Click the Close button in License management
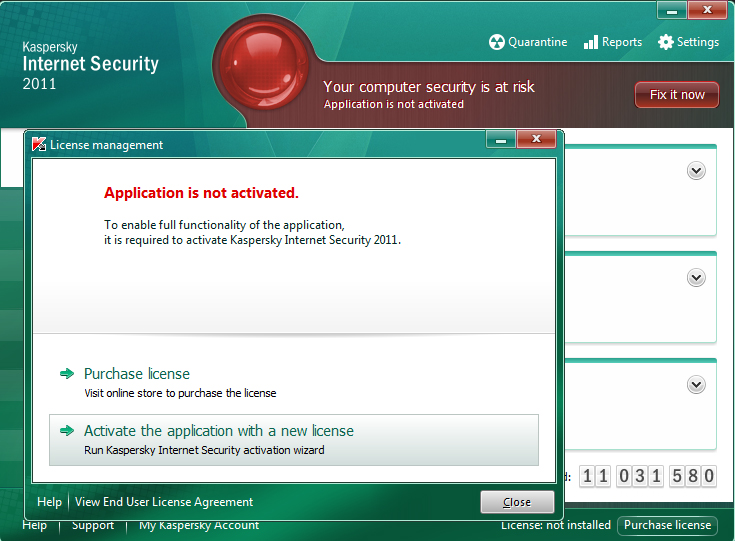The width and height of the screenshot is (735, 541). click(x=517, y=502)
